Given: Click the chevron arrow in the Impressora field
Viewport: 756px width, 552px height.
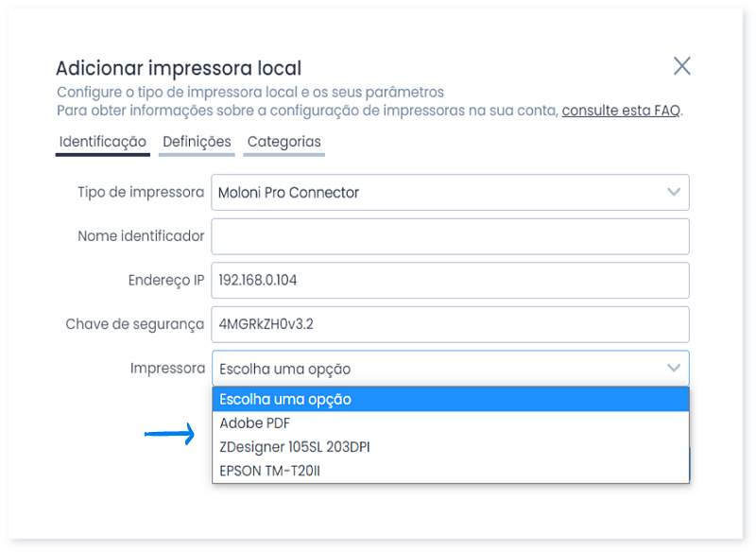Looking at the screenshot, I should pos(674,368).
